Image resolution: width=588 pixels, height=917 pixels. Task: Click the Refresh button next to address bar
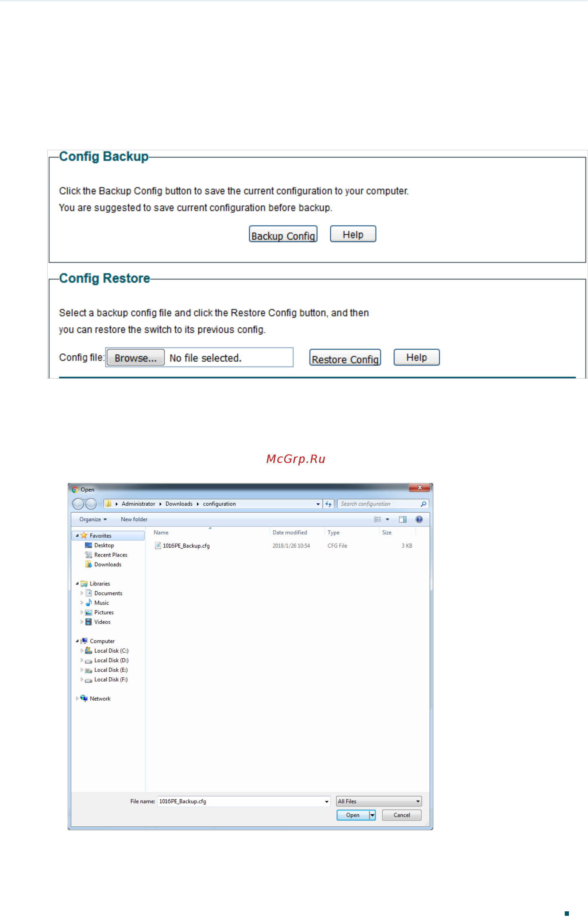pyautogui.click(x=328, y=504)
